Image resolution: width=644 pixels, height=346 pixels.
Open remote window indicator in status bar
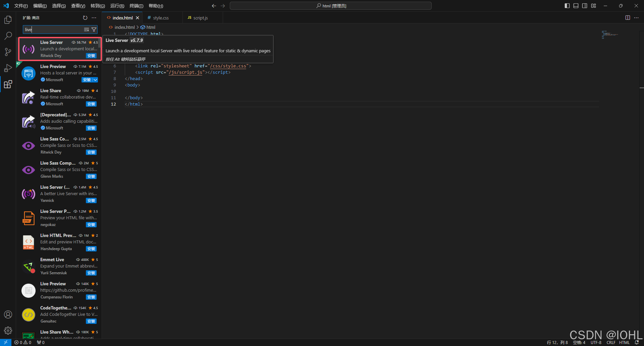tap(6, 342)
